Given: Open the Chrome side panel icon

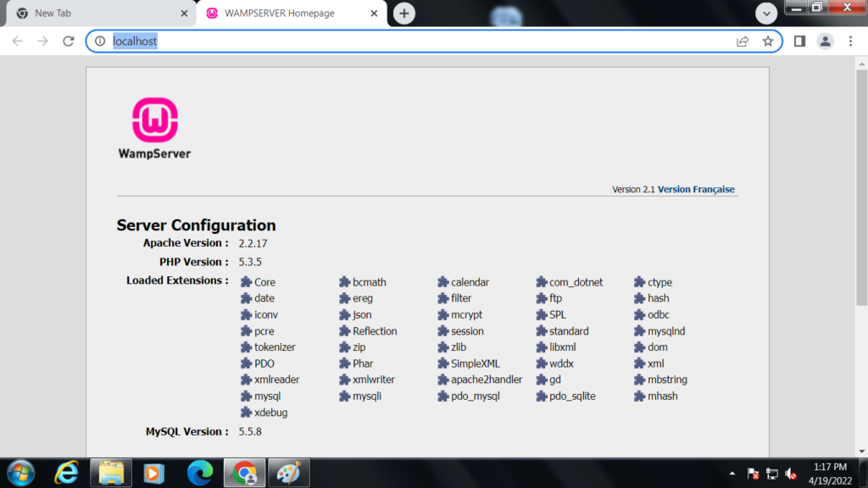Looking at the screenshot, I should coord(798,41).
